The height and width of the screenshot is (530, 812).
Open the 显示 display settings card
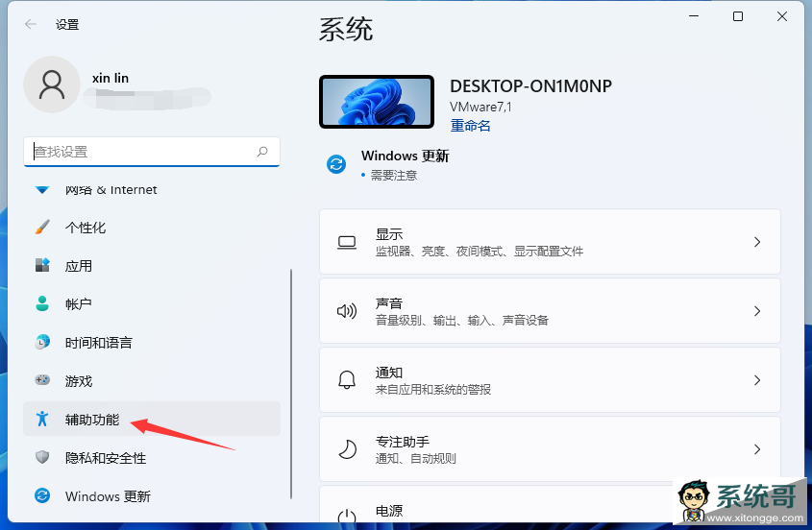(550, 242)
